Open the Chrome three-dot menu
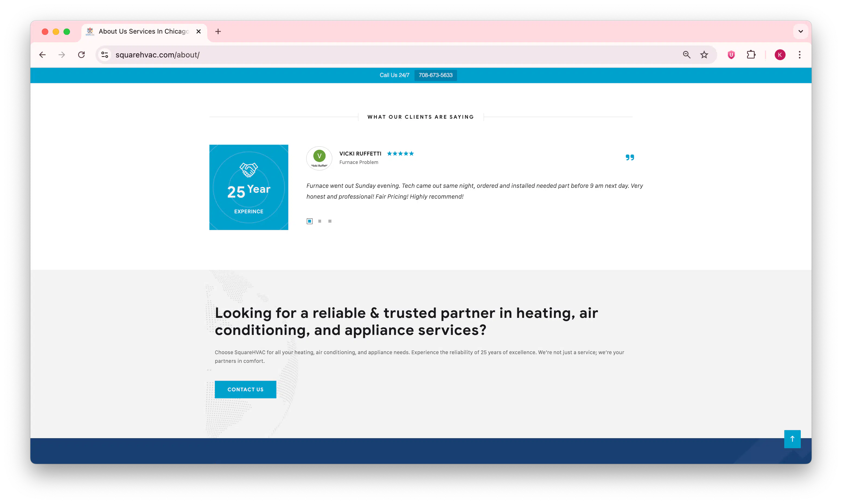842x504 pixels. 799,55
